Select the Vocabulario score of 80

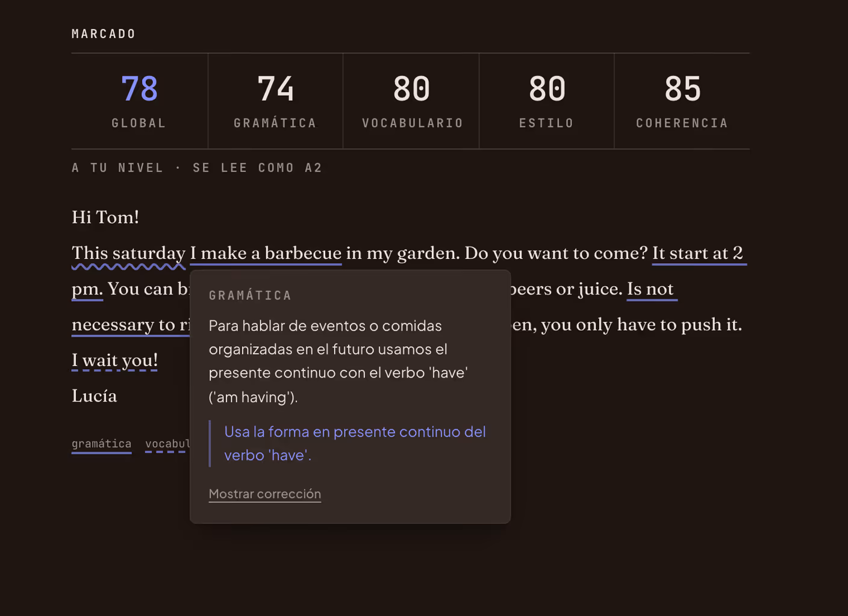411,101
